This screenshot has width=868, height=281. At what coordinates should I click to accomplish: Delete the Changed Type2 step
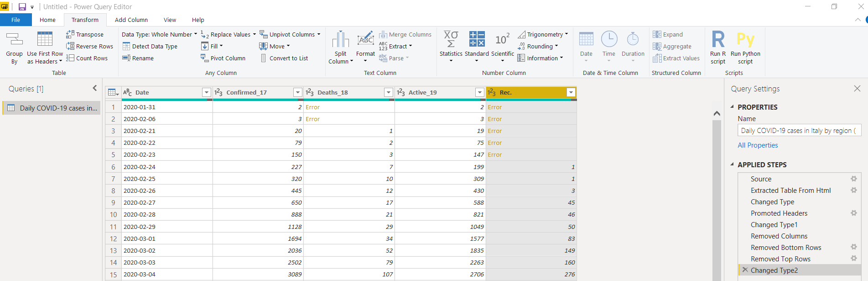click(x=745, y=270)
